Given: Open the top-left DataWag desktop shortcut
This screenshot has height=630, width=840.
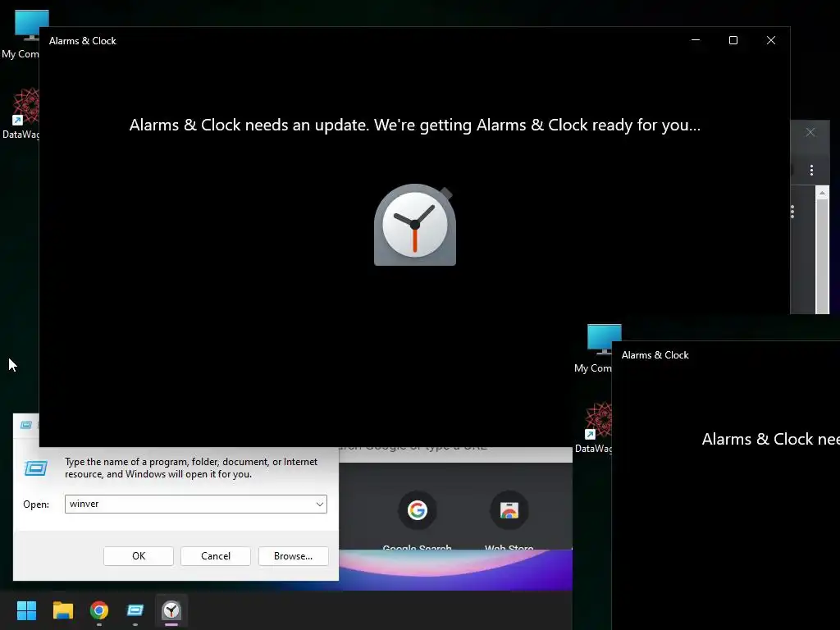Looking at the screenshot, I should [21, 113].
